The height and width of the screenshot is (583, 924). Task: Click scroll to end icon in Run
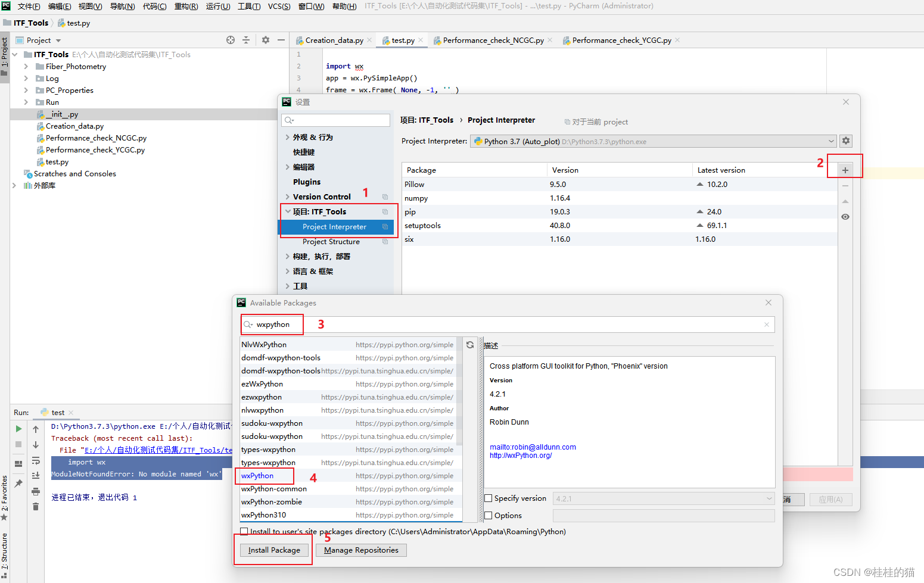tap(36, 475)
